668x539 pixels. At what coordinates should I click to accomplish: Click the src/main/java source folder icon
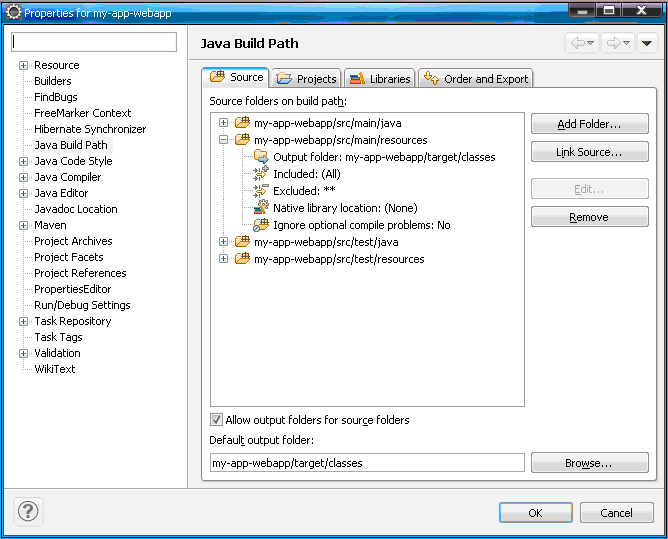pyautogui.click(x=242, y=123)
